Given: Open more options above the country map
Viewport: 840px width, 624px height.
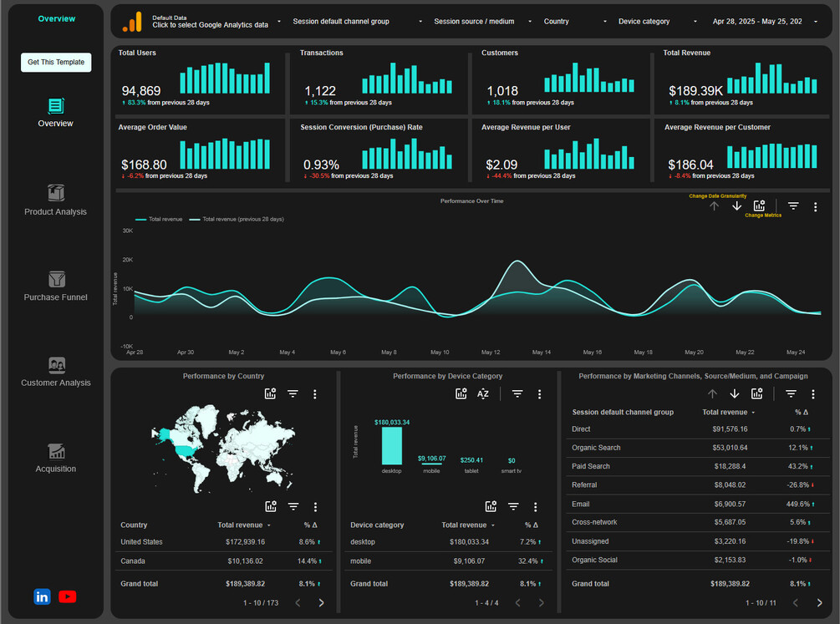Looking at the screenshot, I should 314,394.
